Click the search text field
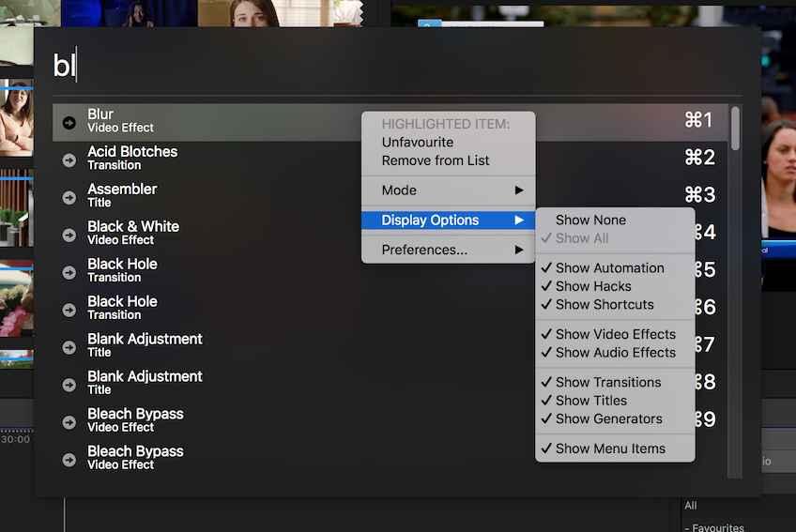Screen dimensions: 796x532 tap(394, 66)
